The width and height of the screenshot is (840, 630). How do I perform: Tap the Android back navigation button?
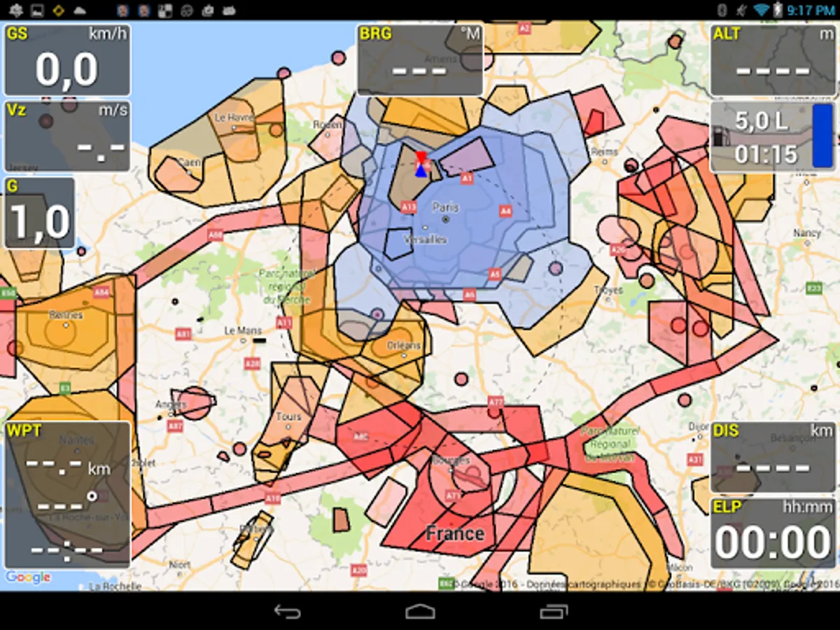[287, 611]
